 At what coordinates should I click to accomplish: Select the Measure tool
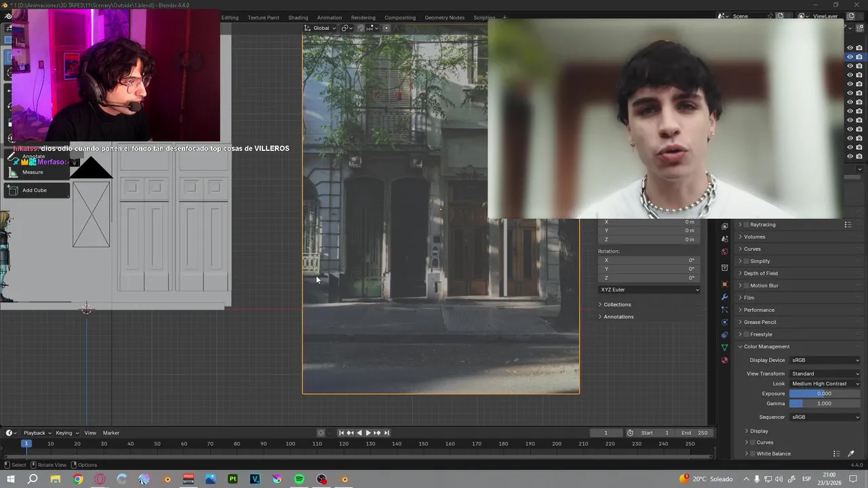point(37,172)
